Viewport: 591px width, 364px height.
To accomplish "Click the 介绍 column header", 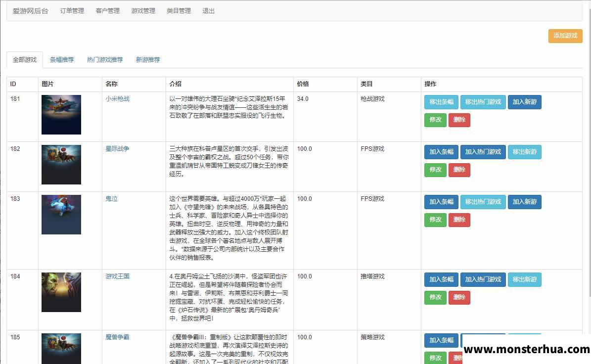I will click(229, 84).
